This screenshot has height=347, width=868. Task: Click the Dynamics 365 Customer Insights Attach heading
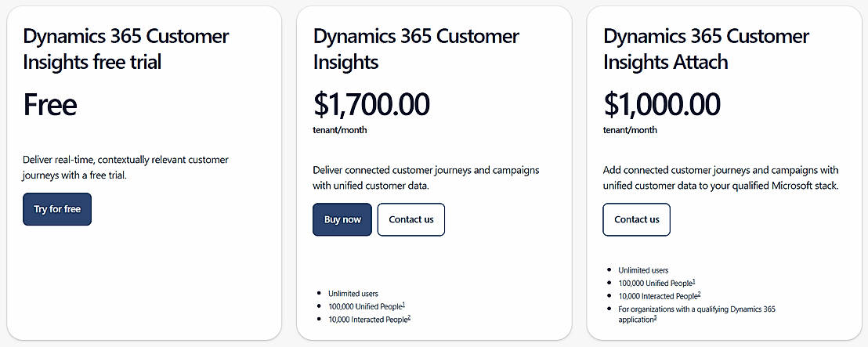pyautogui.click(x=706, y=49)
